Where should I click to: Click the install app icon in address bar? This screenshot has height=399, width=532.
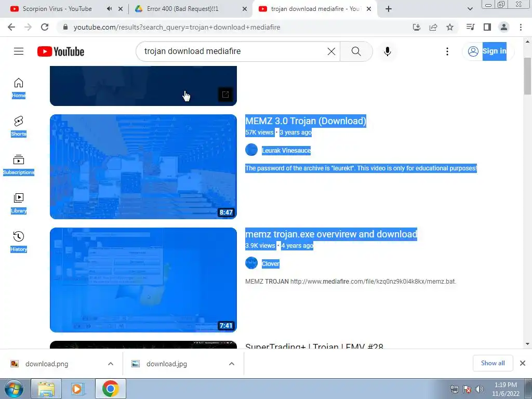click(417, 27)
